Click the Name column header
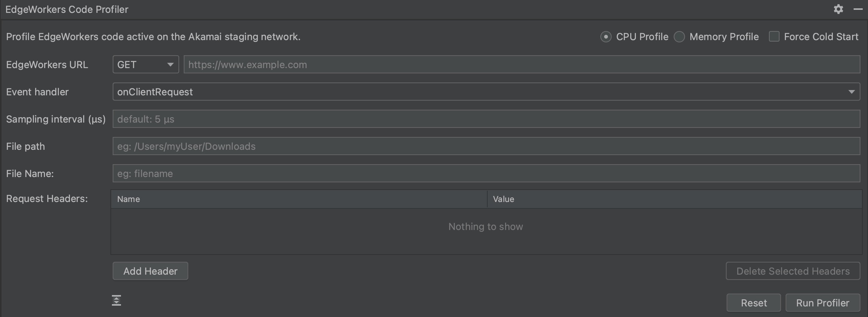This screenshot has width=868, height=317. click(x=299, y=199)
